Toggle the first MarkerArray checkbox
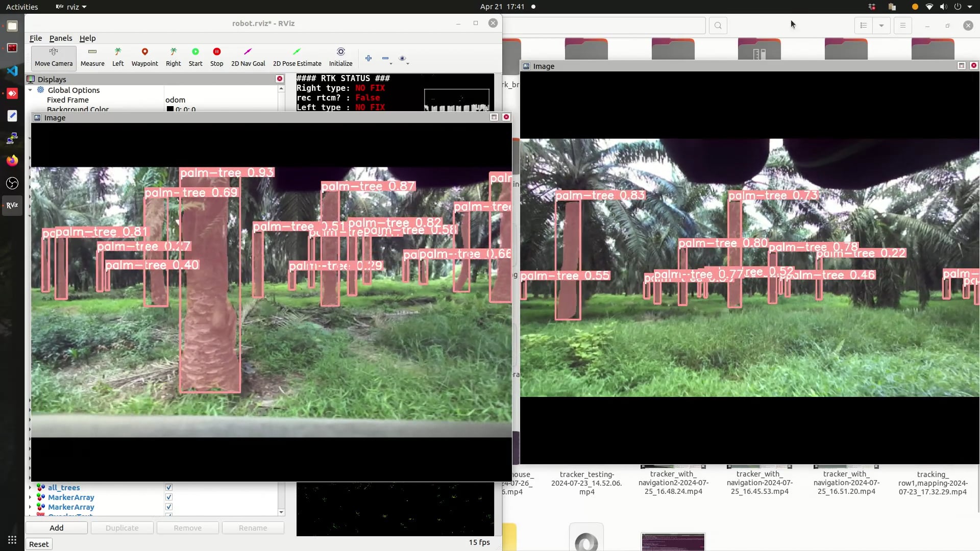Screen dimensions: 980x551 pos(169,497)
